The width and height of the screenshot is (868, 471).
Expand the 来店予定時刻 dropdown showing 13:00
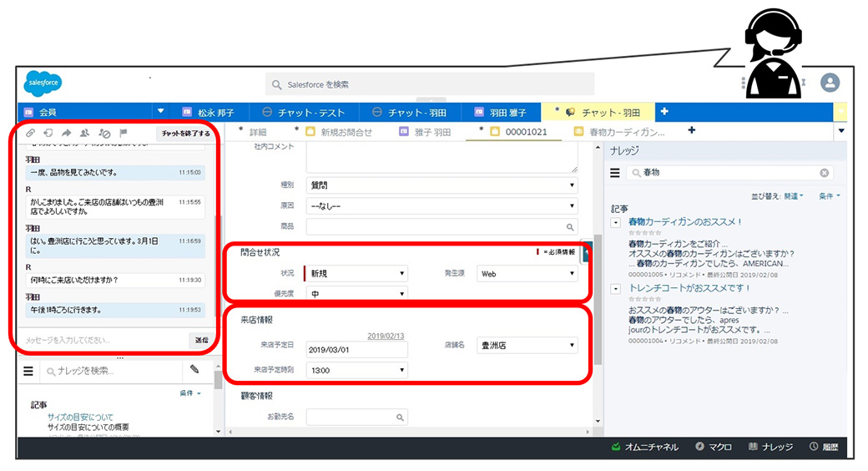(x=357, y=370)
